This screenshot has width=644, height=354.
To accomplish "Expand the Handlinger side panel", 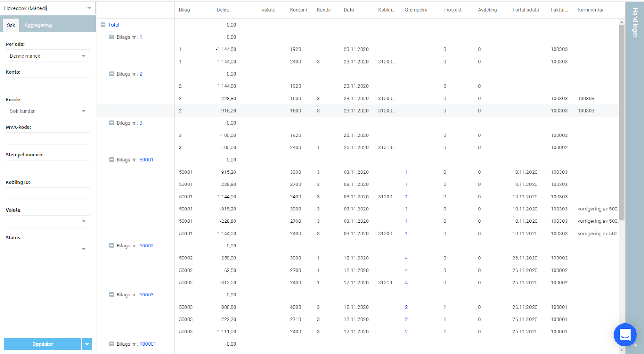I will click(x=635, y=23).
